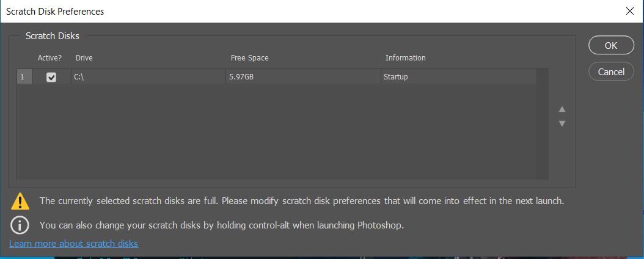Select row number 1 in the scratch disk list
Screen dimensions: 644x259
coord(23,77)
